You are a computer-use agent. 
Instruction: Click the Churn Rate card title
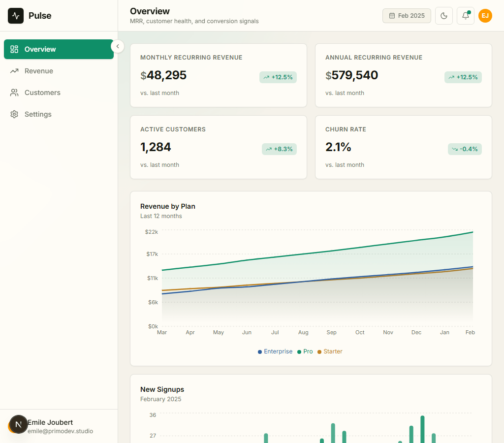pos(346,129)
